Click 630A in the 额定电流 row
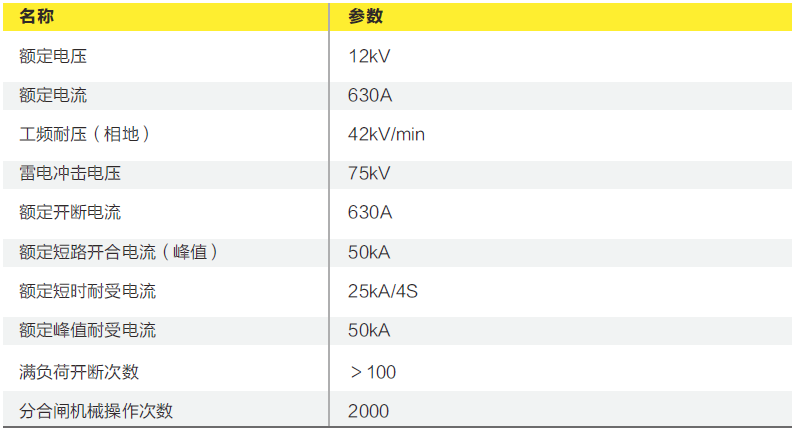The width and height of the screenshot is (794, 429). 370,96
